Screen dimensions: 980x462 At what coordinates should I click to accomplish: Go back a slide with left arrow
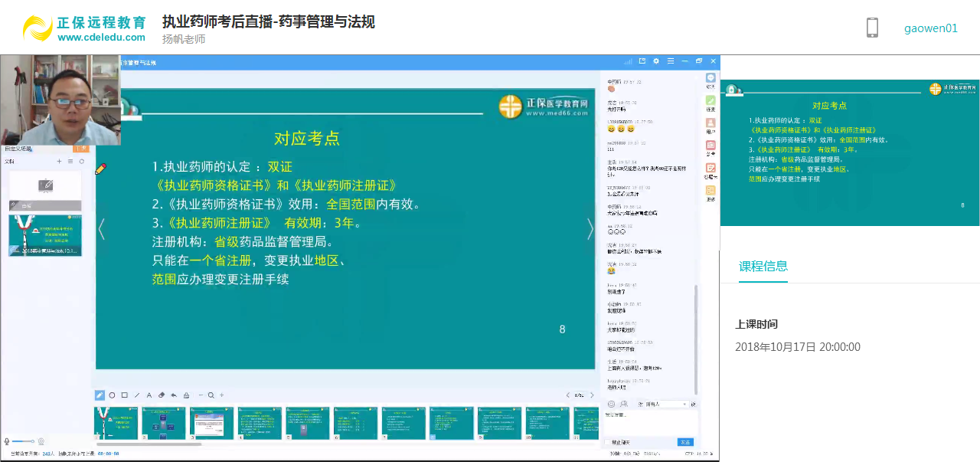coord(100,228)
